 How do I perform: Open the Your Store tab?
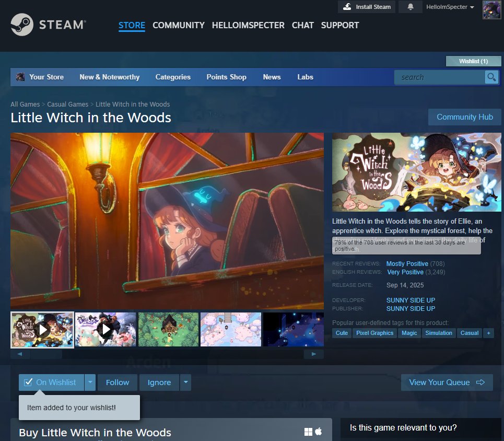coord(46,77)
